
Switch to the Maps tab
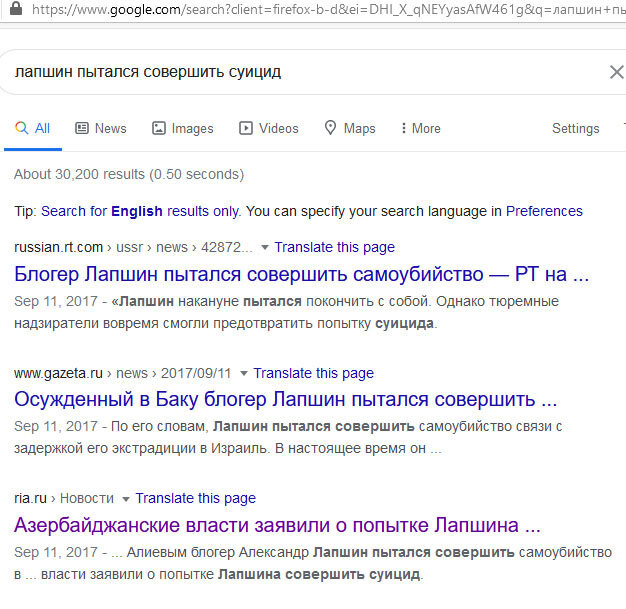click(x=350, y=128)
